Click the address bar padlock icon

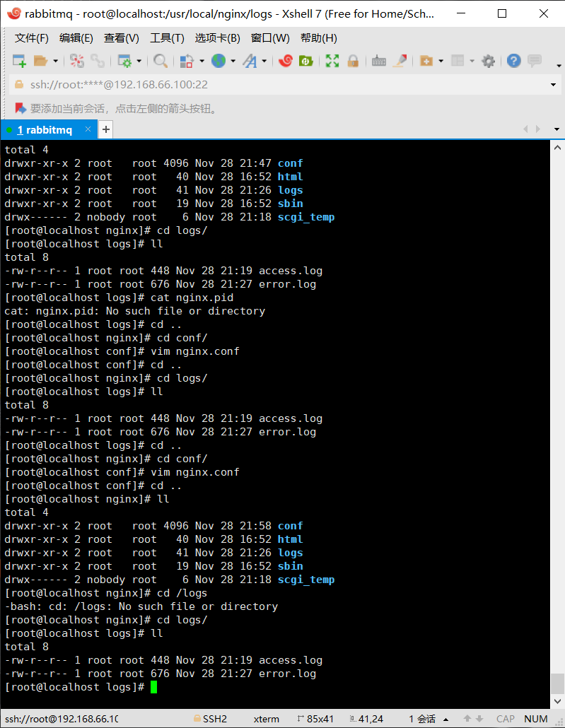pos(19,84)
